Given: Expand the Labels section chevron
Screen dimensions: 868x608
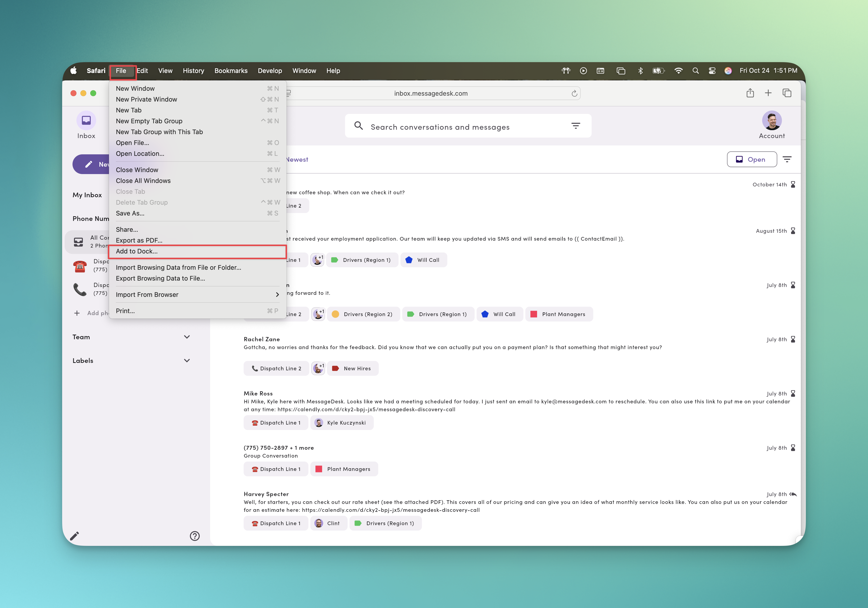Looking at the screenshot, I should 187,360.
